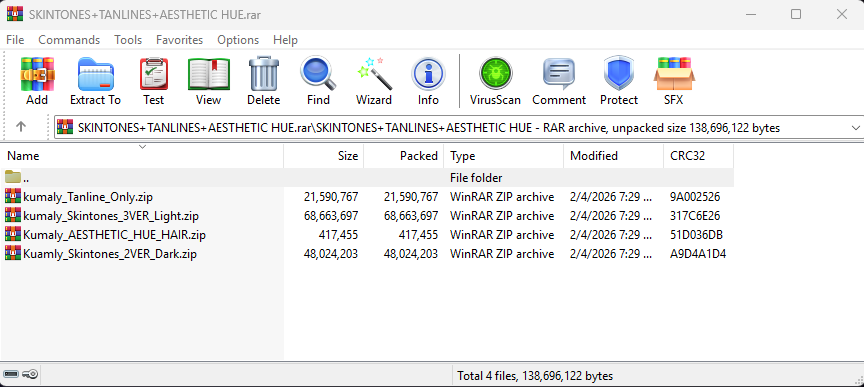Expand the address bar path dropdown
Viewport: 864px width, 387px height.
pos(855,127)
